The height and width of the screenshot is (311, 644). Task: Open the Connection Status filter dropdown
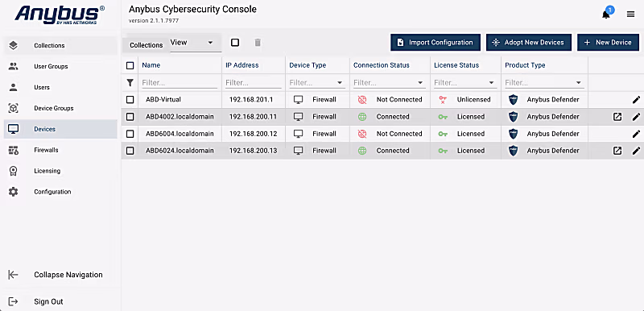pos(389,82)
